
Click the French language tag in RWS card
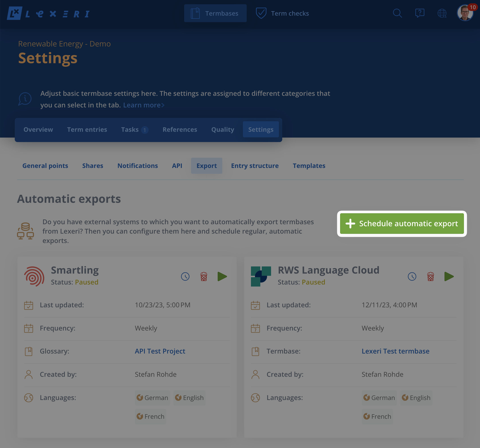point(377,417)
